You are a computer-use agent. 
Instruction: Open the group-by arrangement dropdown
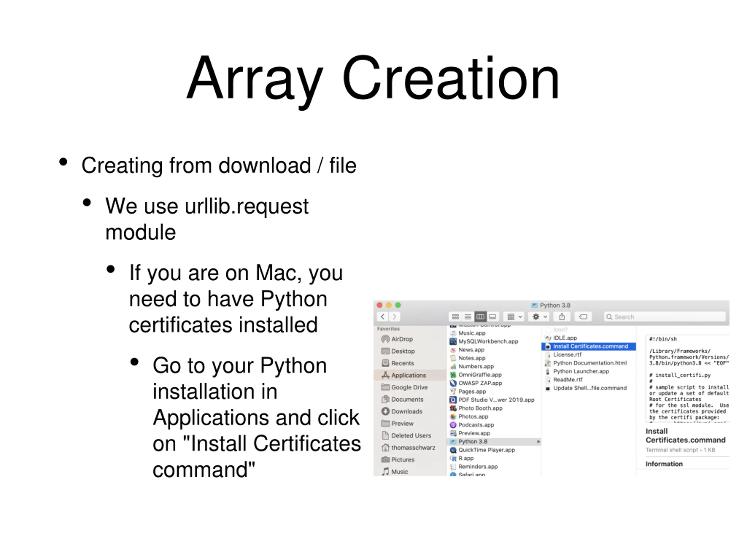tap(514, 317)
